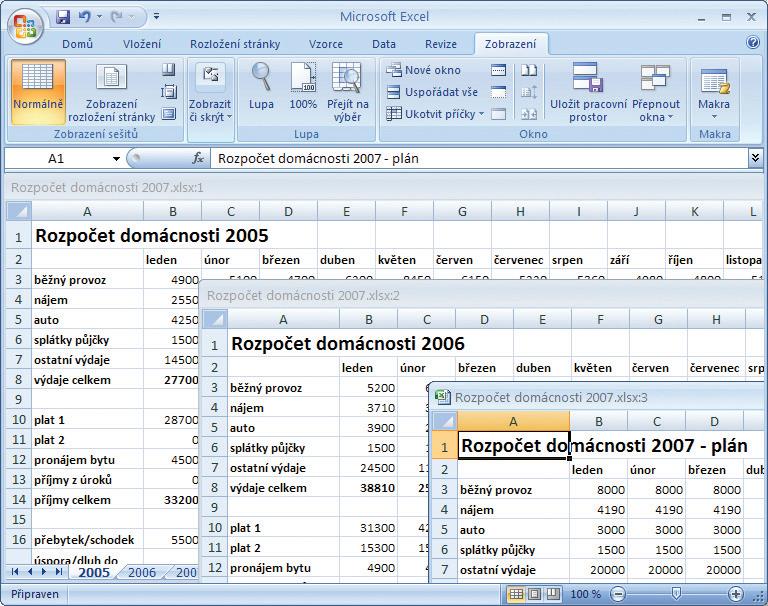Open Name Box dropdown arrow
This screenshot has height=606, width=768.
(116, 158)
